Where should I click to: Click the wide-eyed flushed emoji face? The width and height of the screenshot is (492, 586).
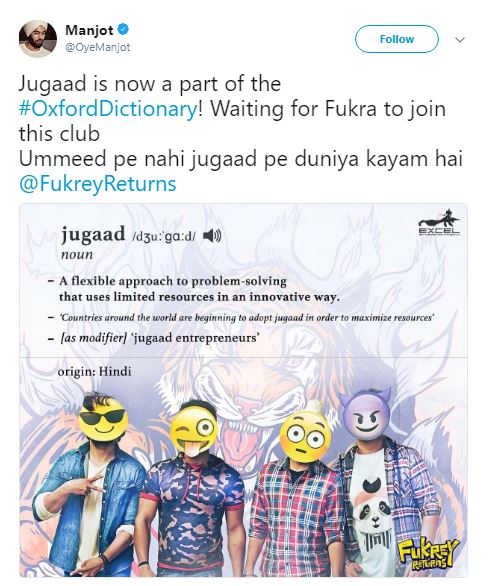pos(306,436)
